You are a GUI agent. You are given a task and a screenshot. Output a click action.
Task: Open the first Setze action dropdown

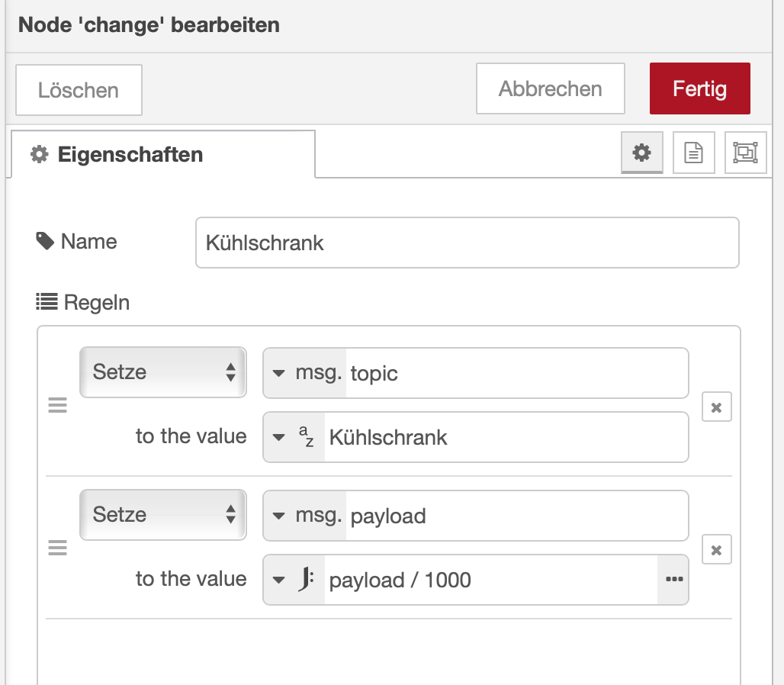click(x=163, y=372)
